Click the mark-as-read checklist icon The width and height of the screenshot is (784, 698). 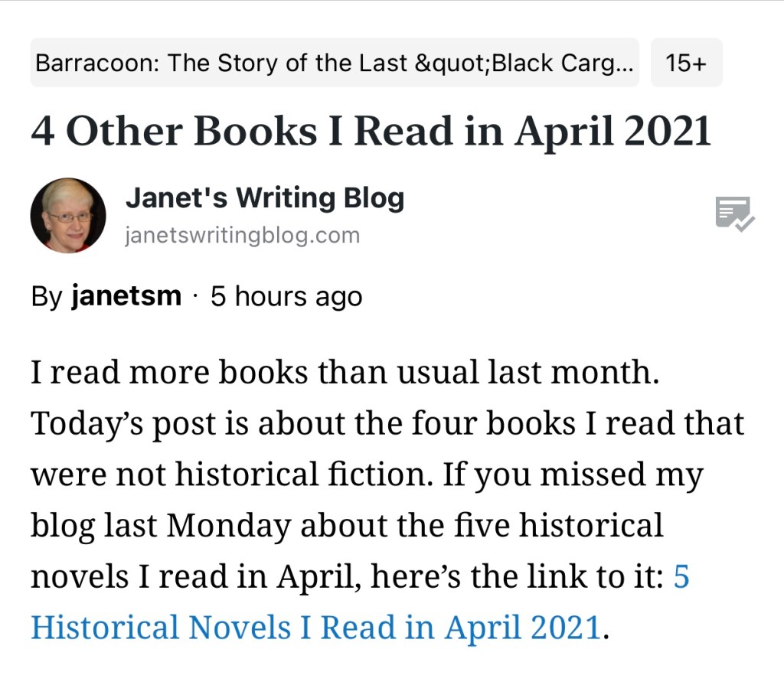[x=734, y=214]
